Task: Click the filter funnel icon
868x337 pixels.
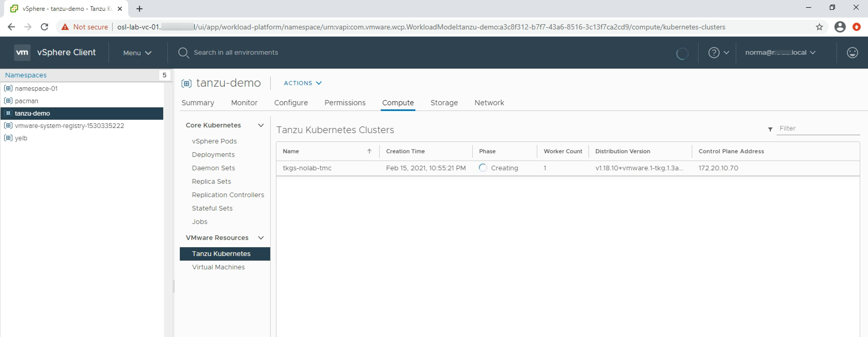Action: (770, 129)
